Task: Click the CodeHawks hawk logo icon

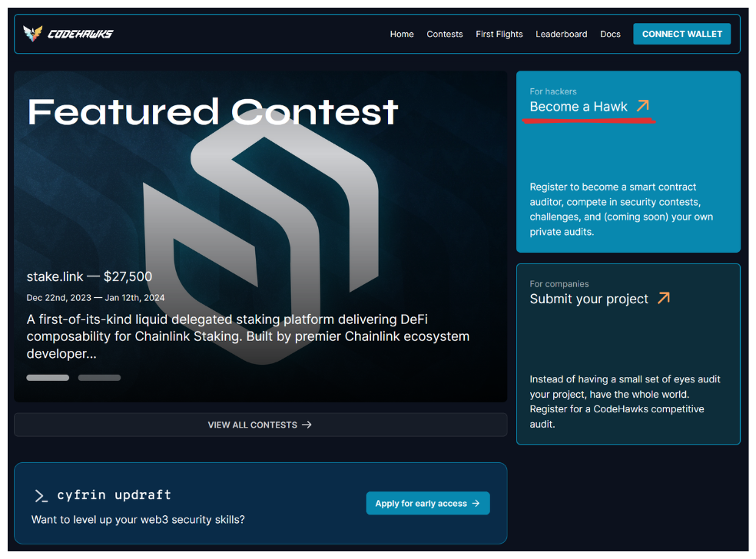Action: click(33, 34)
